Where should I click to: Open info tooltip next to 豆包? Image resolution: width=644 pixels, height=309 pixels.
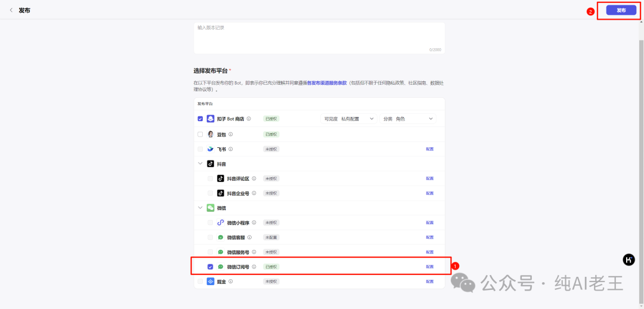click(x=231, y=134)
